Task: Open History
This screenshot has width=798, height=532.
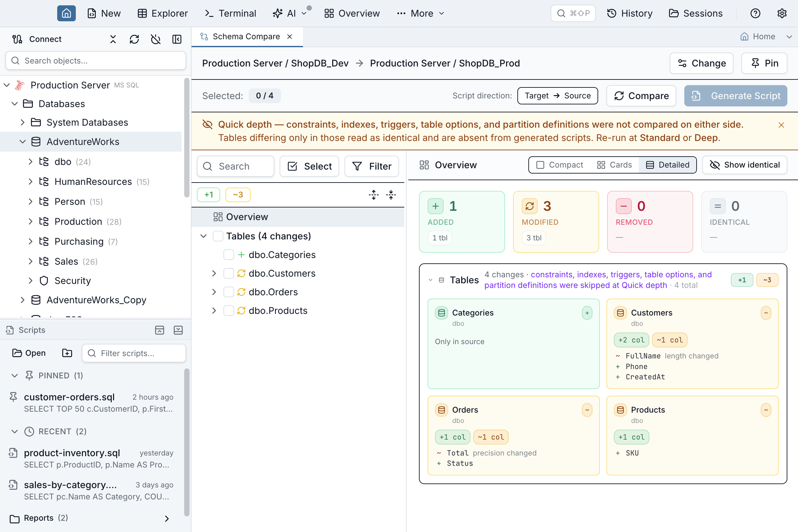Action: [630, 13]
